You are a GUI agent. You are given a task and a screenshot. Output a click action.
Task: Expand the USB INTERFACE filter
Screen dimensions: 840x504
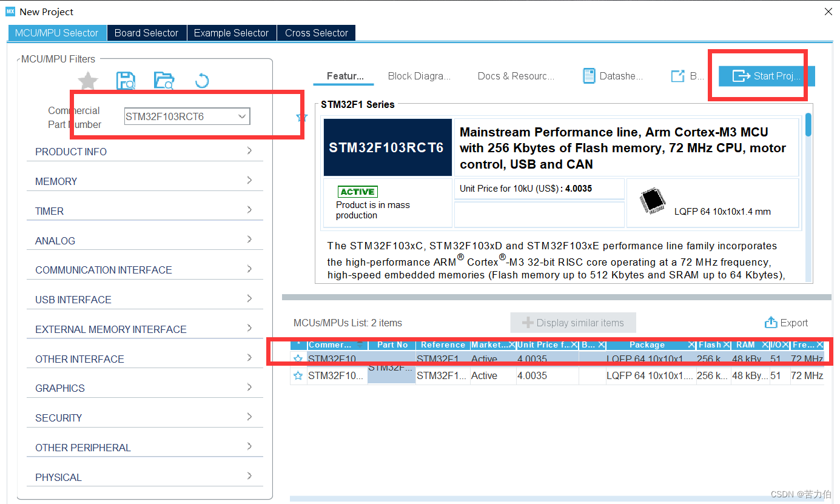point(145,300)
